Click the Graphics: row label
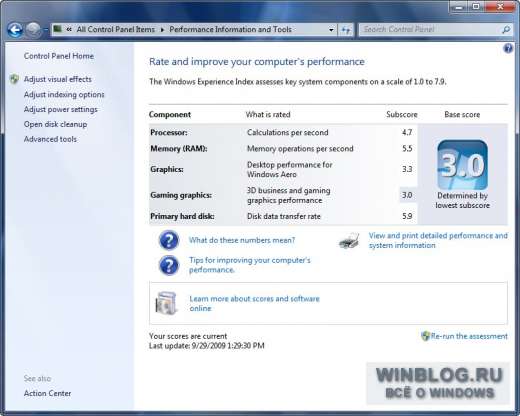520x416 pixels. click(167, 169)
